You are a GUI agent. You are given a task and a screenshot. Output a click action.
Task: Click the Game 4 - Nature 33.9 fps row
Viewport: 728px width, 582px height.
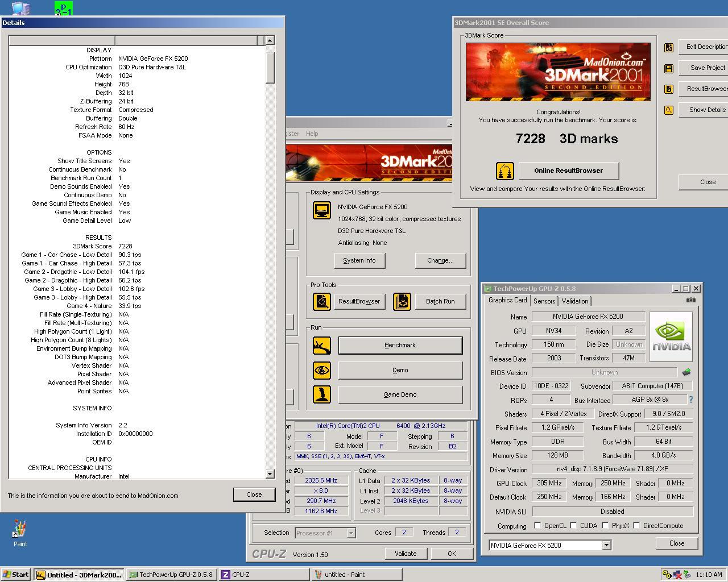tap(136, 306)
